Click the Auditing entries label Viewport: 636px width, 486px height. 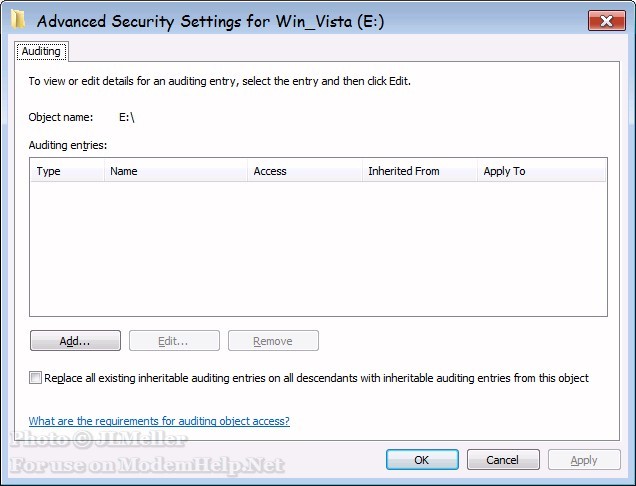[x=67, y=145]
